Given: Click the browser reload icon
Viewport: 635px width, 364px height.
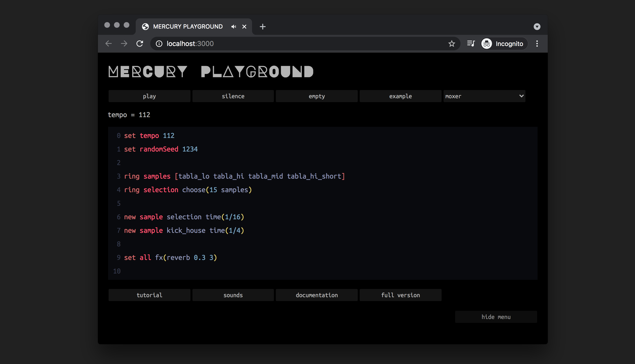Looking at the screenshot, I should (x=140, y=44).
